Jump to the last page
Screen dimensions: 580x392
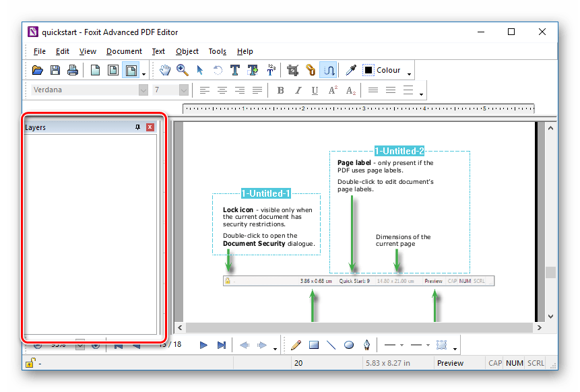coord(221,345)
